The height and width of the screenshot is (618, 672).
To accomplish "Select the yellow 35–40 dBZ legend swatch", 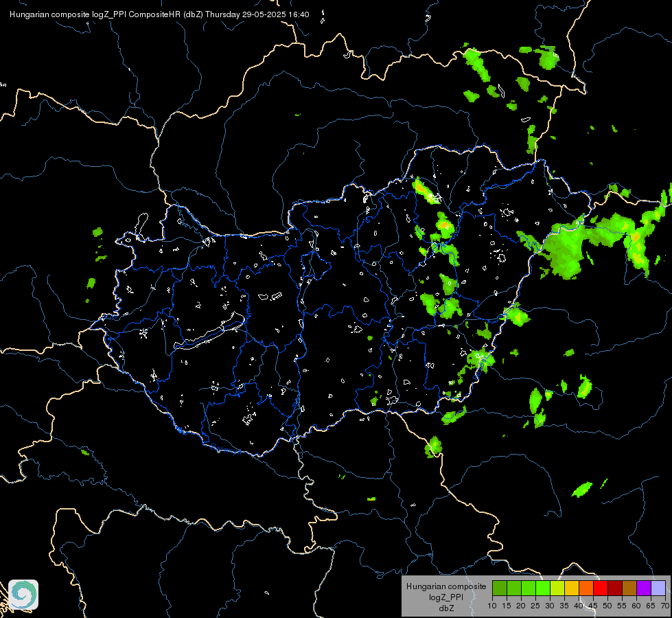I will click(x=572, y=588).
